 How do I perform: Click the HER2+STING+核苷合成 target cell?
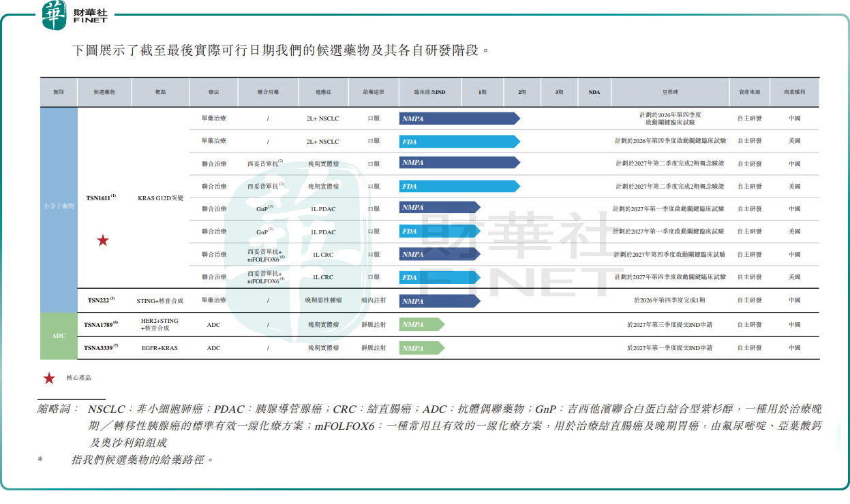[x=160, y=324]
